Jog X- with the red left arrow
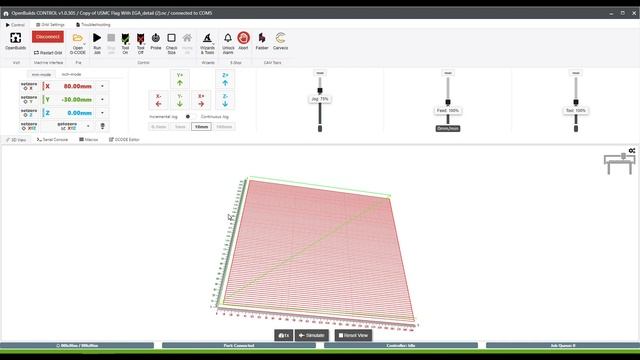This screenshot has height=360, width=640. pyautogui.click(x=159, y=100)
